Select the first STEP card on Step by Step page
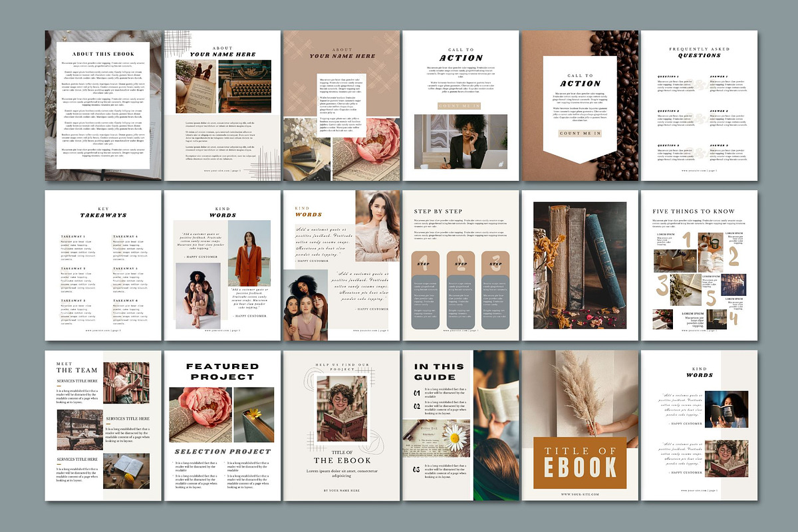The width and height of the screenshot is (798, 532). [x=426, y=290]
